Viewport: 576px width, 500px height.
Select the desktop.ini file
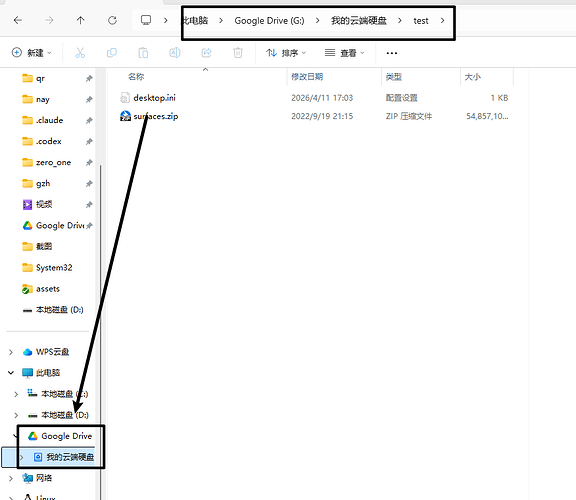[x=154, y=98]
